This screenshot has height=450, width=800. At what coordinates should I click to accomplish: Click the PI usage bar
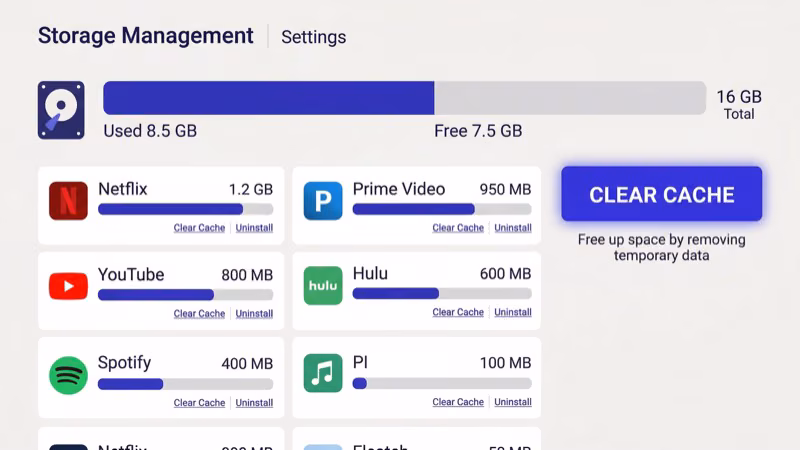pyautogui.click(x=442, y=383)
